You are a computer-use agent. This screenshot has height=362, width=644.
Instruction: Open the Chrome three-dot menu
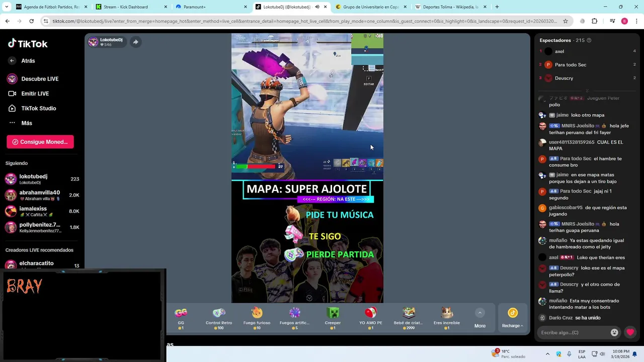tap(636, 21)
